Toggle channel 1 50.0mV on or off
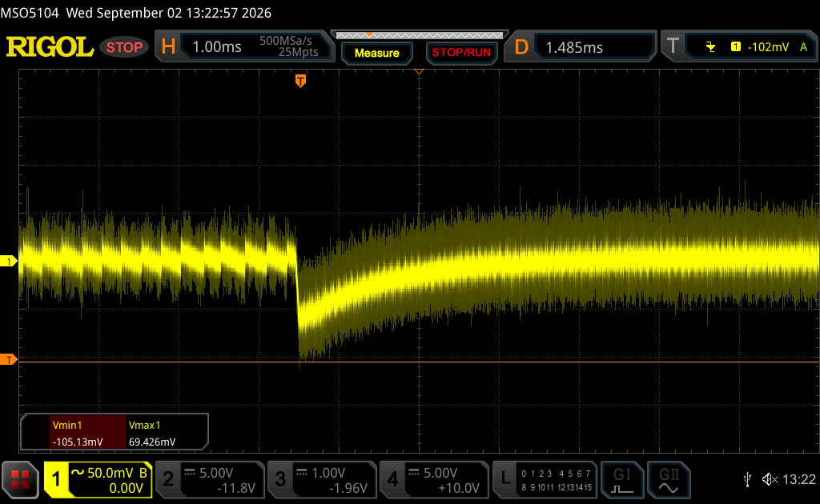Viewport: 820px width, 504px height. [x=98, y=479]
